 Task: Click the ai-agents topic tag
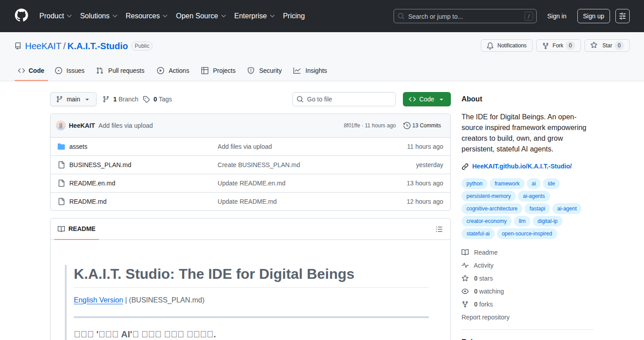(x=534, y=196)
